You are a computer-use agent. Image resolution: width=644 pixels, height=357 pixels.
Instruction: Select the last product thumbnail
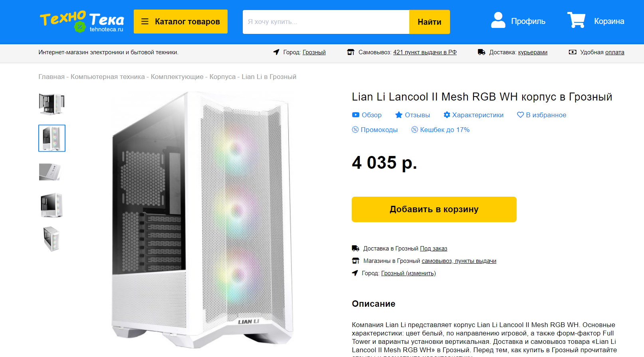52,239
